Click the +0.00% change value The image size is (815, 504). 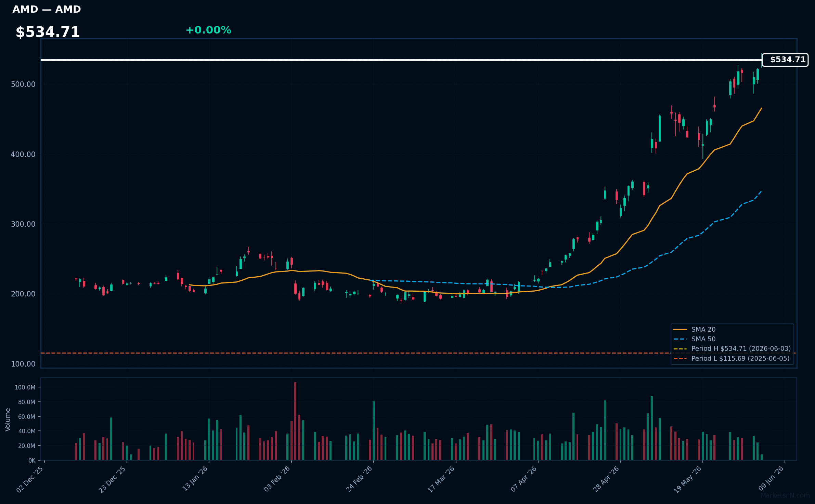click(208, 30)
